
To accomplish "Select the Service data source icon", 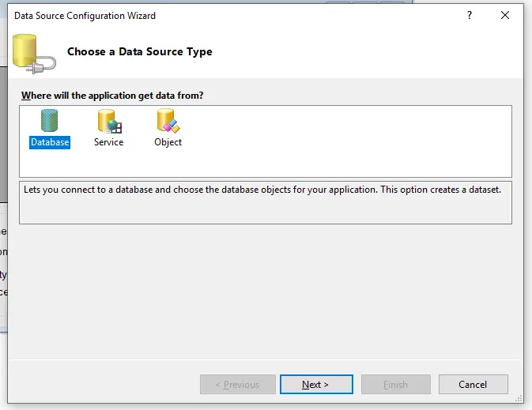I will point(110,121).
